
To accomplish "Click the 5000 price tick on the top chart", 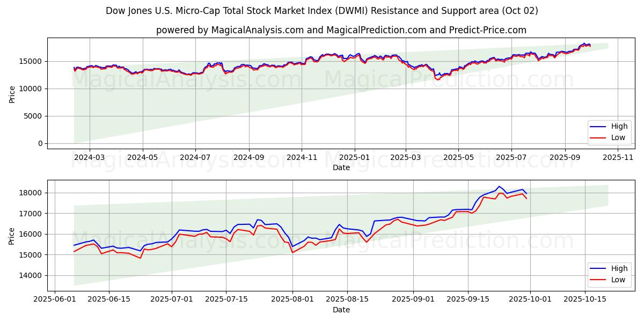I will tap(34, 116).
